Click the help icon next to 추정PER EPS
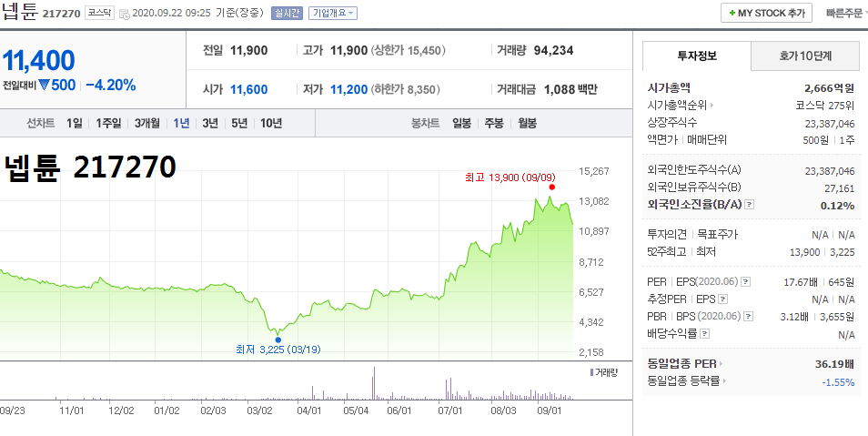Image resolution: width=868 pixels, height=436 pixels. [722, 299]
